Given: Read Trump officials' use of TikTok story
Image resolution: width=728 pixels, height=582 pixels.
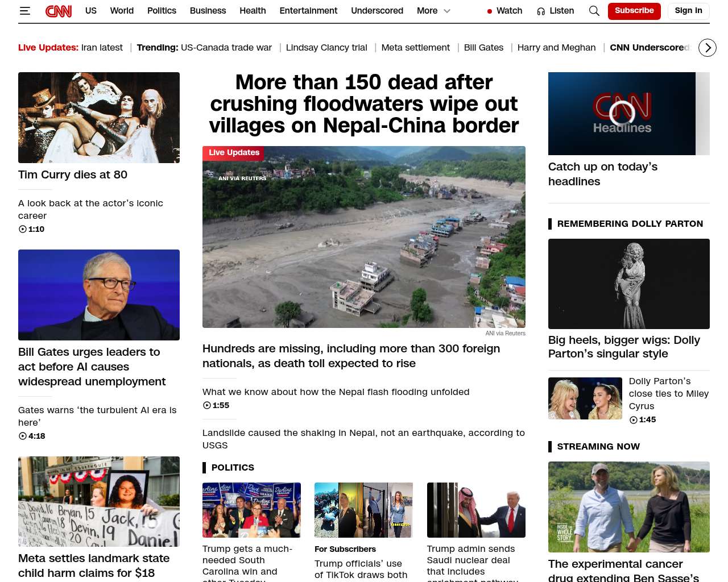Looking at the screenshot, I should 361,569.
